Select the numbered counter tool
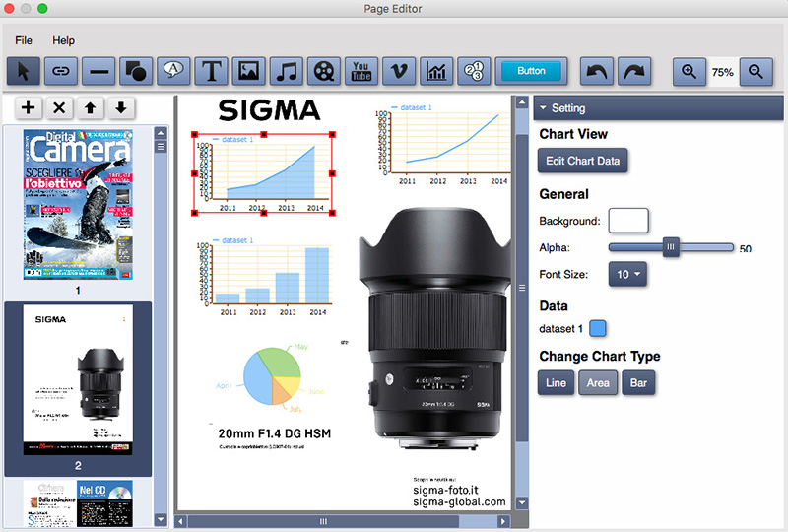The width and height of the screenshot is (788, 532). [x=474, y=71]
